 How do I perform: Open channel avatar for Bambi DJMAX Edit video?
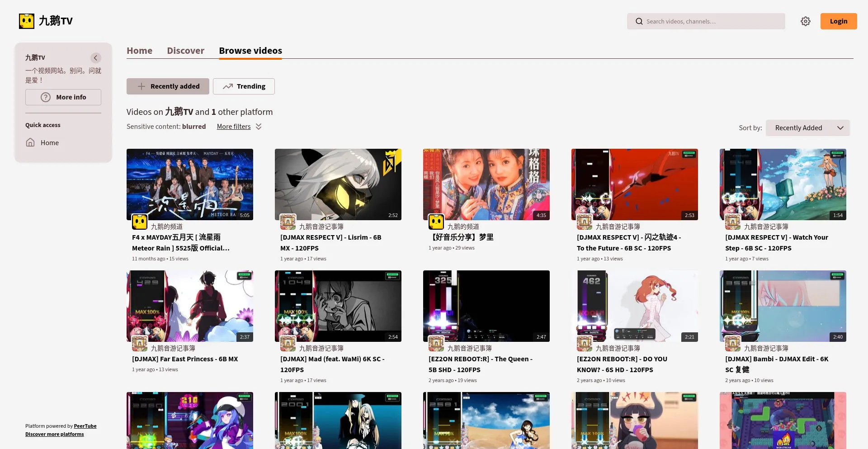tap(733, 343)
